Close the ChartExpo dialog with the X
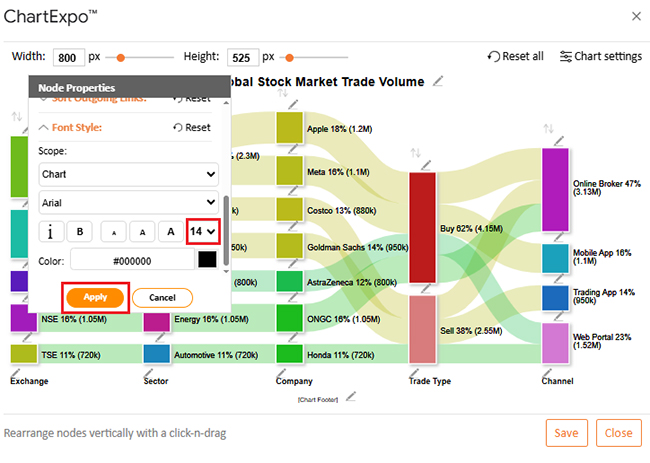The width and height of the screenshot is (650, 463). [636, 16]
